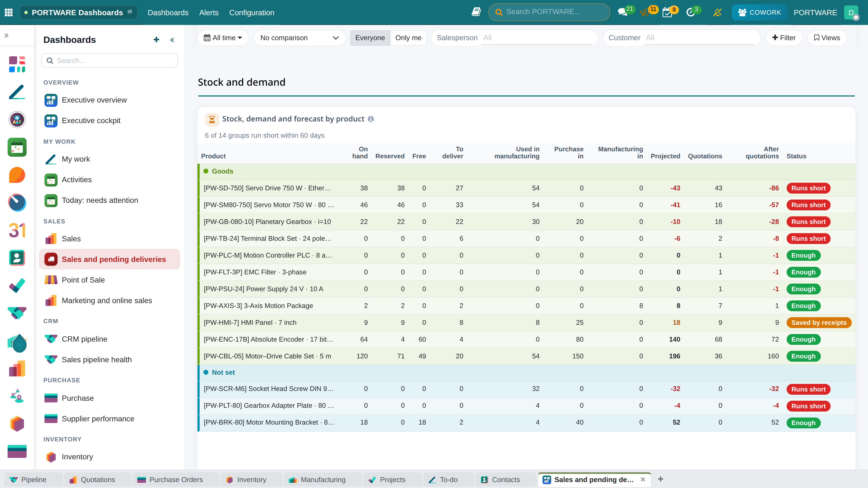Open the COWORK button

759,12
